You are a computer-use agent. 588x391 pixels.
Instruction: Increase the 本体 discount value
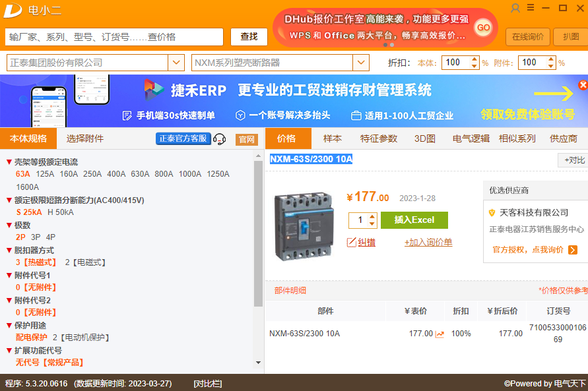pyautogui.click(x=474, y=59)
